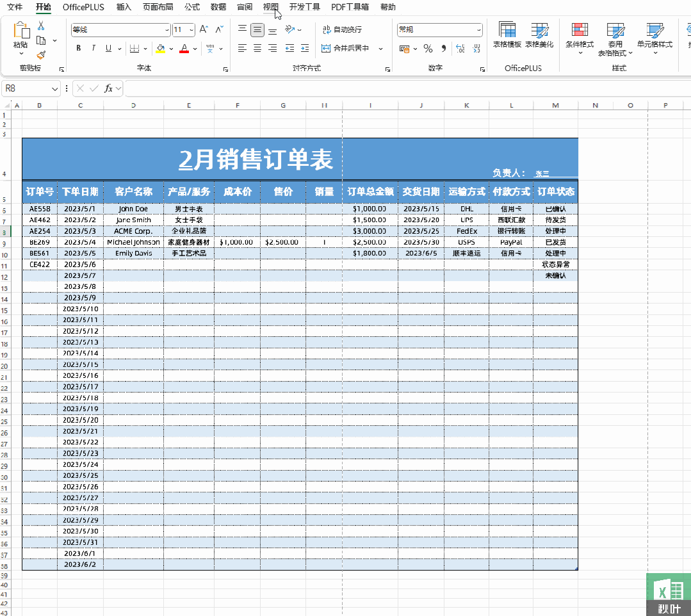The height and width of the screenshot is (616, 691).
Task: Toggle 合并后居中 merge and center
Action: click(x=346, y=49)
